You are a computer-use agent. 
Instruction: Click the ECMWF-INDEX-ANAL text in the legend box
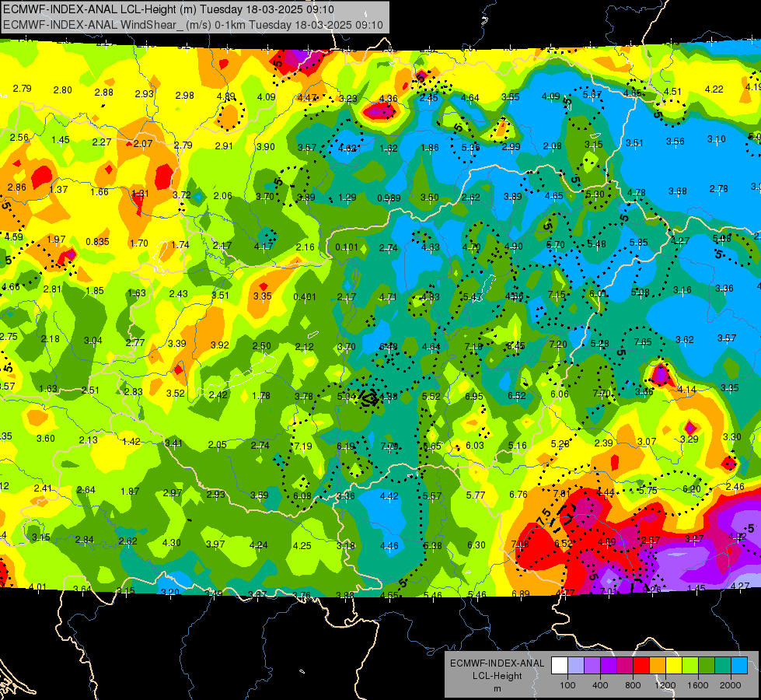coord(497,663)
